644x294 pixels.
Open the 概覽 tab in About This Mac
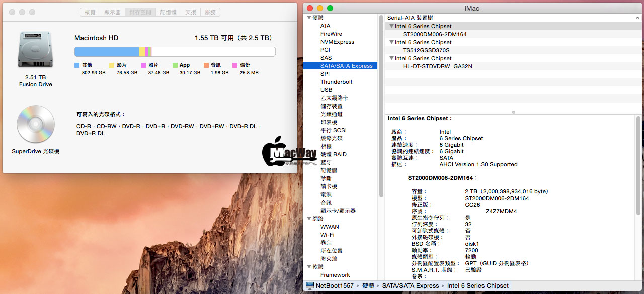pos(90,12)
